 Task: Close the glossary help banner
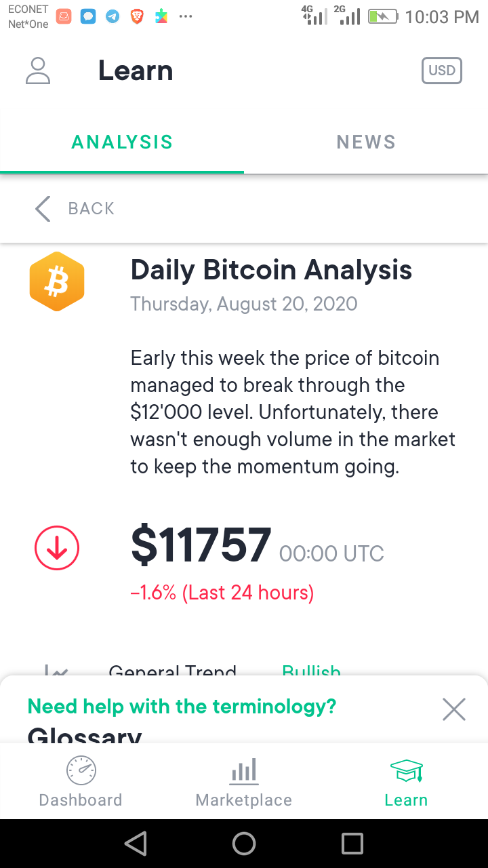click(x=453, y=709)
